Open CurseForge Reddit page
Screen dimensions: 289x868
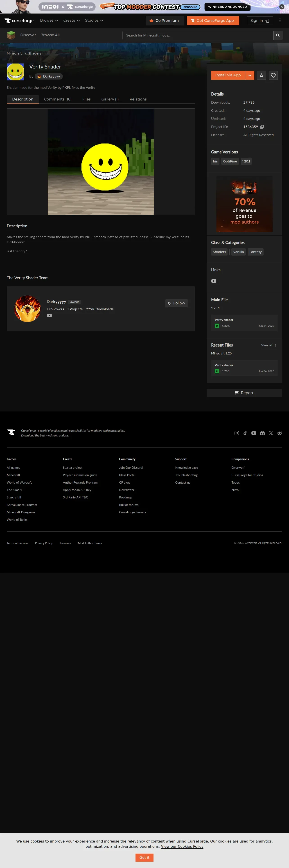280,433
